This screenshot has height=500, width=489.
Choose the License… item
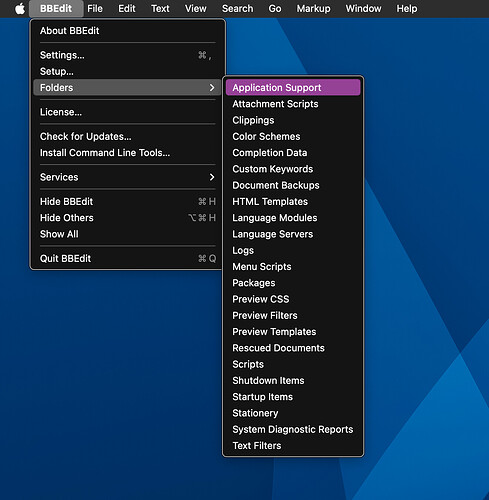127,112
